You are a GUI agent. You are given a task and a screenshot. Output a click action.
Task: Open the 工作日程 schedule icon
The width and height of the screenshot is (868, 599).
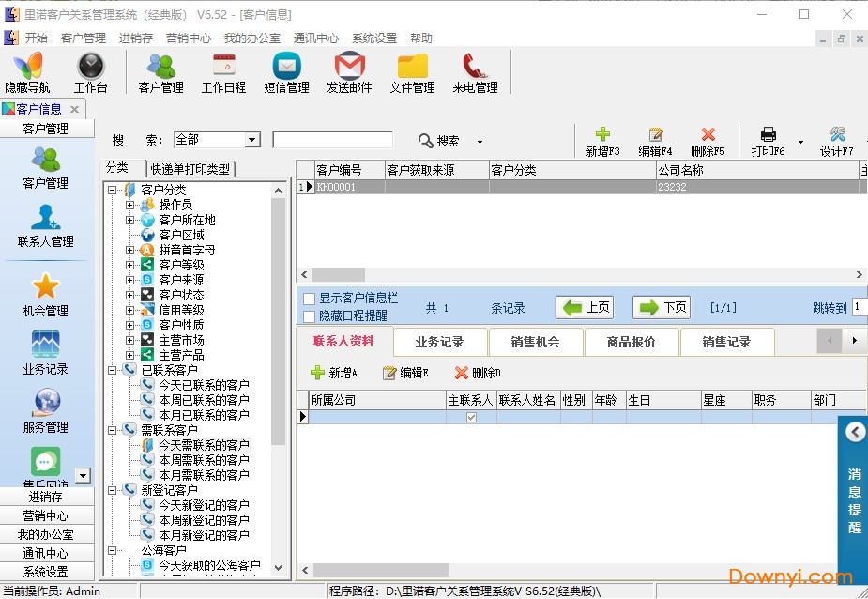pyautogui.click(x=222, y=72)
